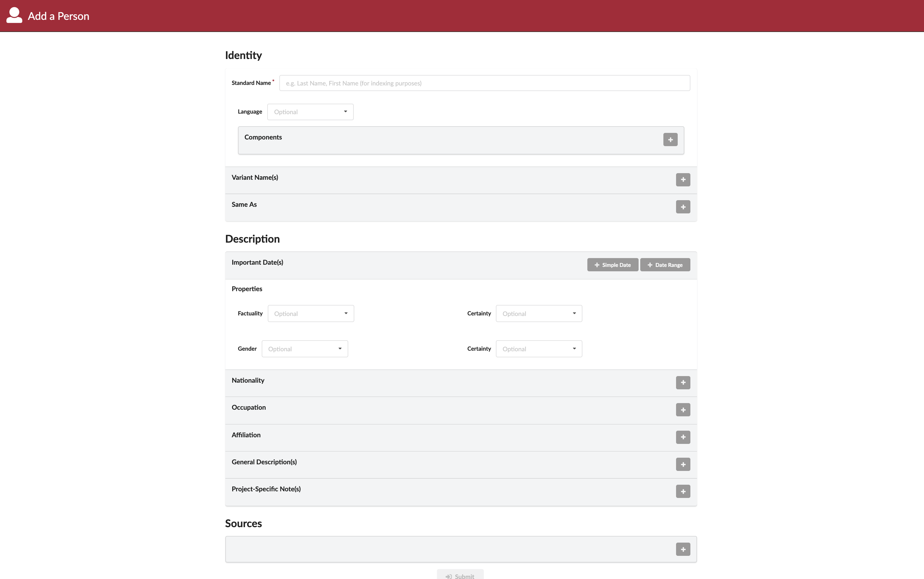Add a General Description entry
This screenshot has height=579, width=924.
point(683,465)
